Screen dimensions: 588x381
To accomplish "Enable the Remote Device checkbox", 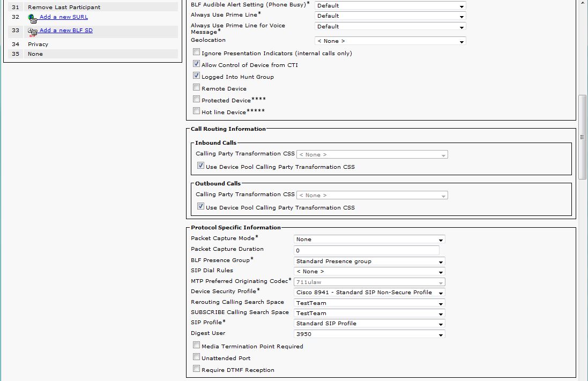I will click(x=197, y=87).
